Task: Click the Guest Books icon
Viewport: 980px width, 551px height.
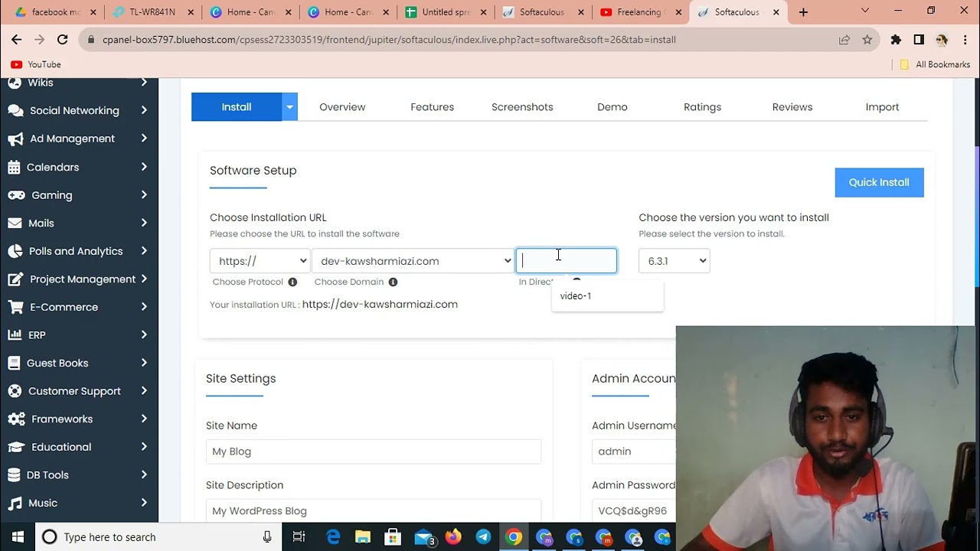Action: (x=14, y=363)
